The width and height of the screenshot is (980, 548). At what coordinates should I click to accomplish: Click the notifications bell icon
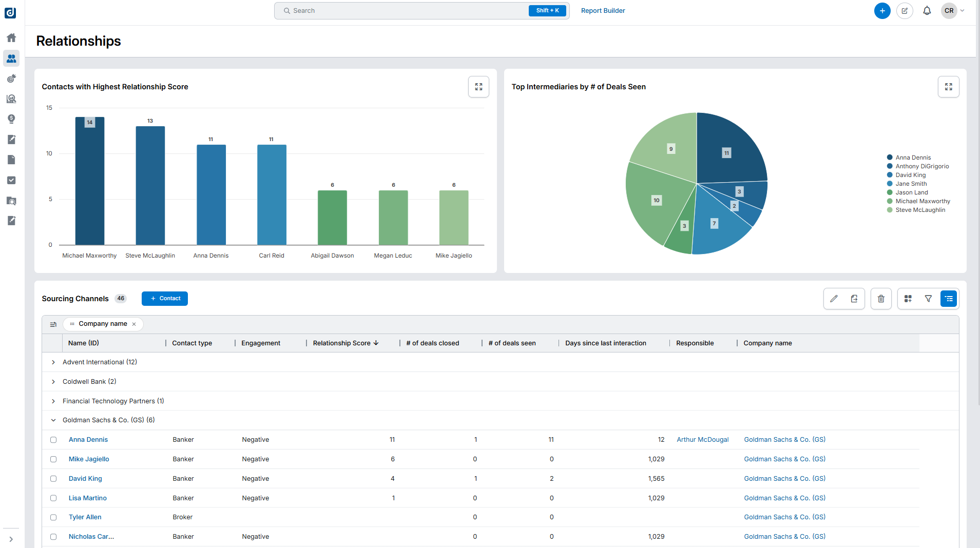click(927, 11)
